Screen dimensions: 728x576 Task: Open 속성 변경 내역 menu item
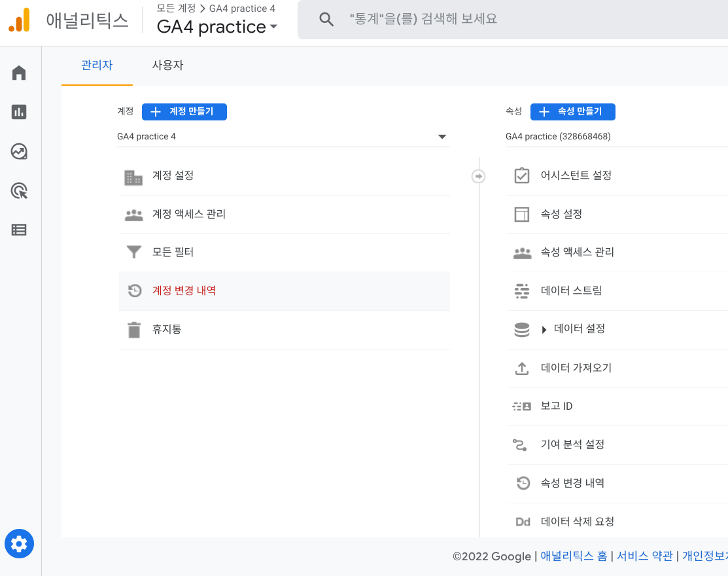click(x=617, y=484)
